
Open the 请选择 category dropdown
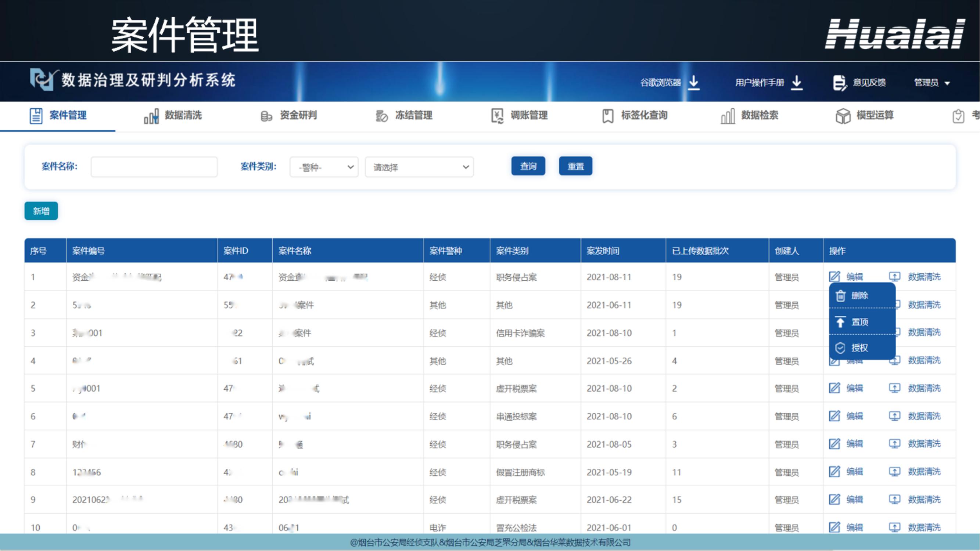[x=419, y=167]
